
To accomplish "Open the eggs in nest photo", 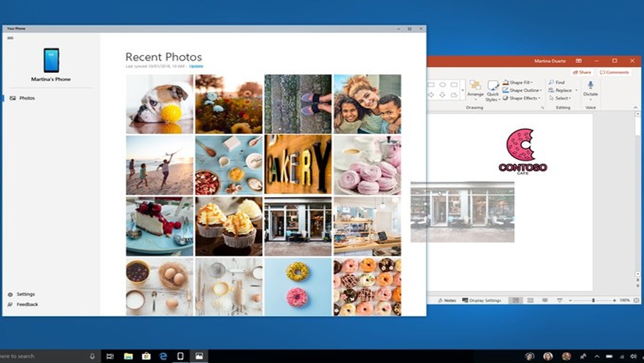I will coord(159,286).
